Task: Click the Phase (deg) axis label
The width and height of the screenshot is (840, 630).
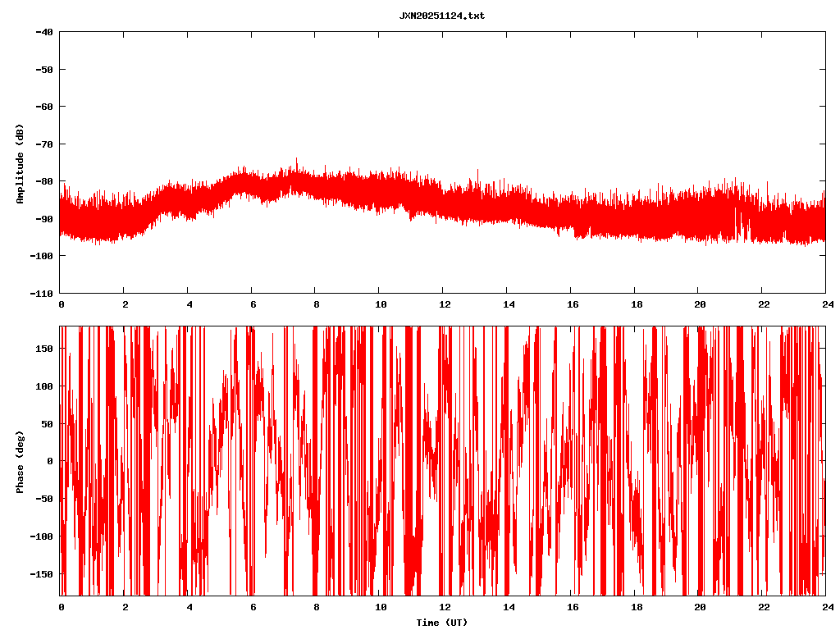Action: (20, 461)
